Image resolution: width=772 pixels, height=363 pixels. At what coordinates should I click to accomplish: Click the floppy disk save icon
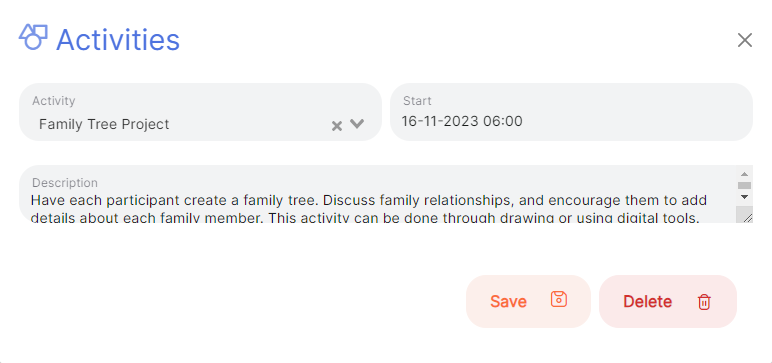point(559,299)
